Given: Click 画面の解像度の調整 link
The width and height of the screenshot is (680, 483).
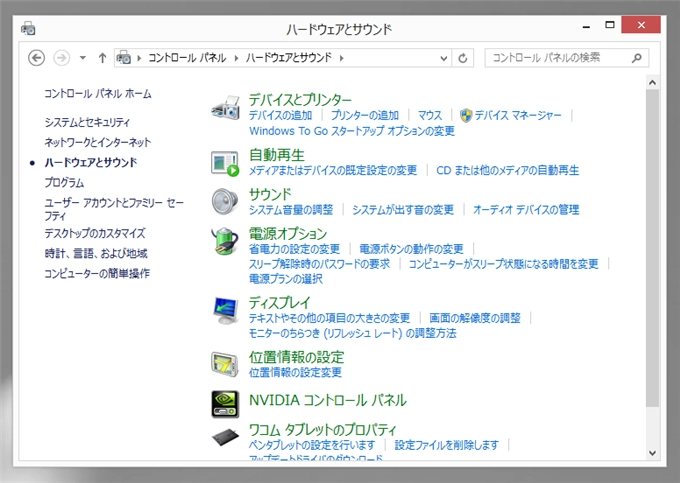Looking at the screenshot, I should (x=475, y=318).
